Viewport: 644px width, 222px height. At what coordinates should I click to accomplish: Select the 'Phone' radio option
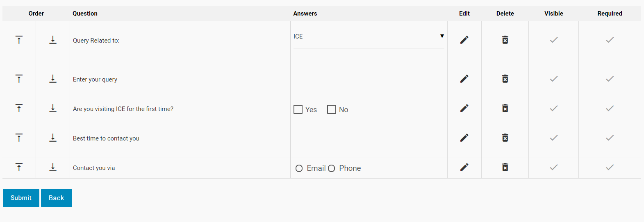(x=332, y=168)
